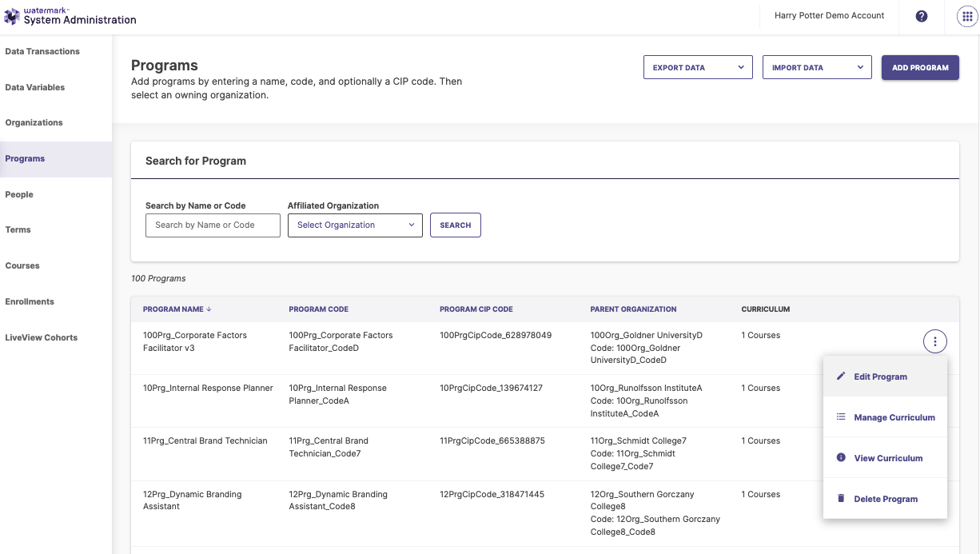Click the list icon beside Manage Curriculum

pyautogui.click(x=841, y=416)
